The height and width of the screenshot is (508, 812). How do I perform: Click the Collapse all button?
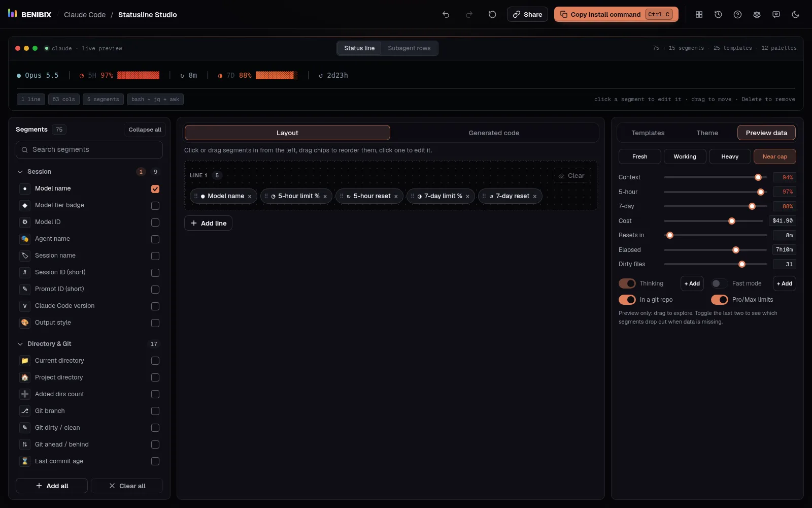145,130
